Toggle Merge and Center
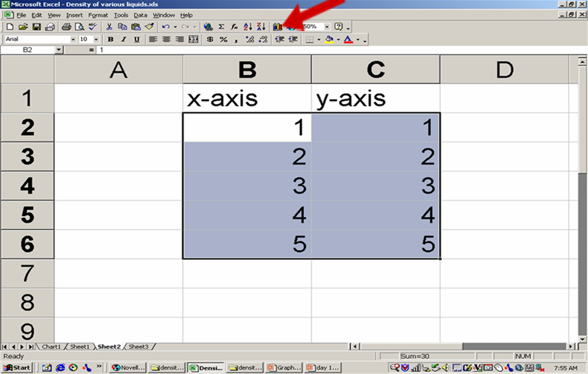The width and height of the screenshot is (588, 374). pyautogui.click(x=193, y=39)
